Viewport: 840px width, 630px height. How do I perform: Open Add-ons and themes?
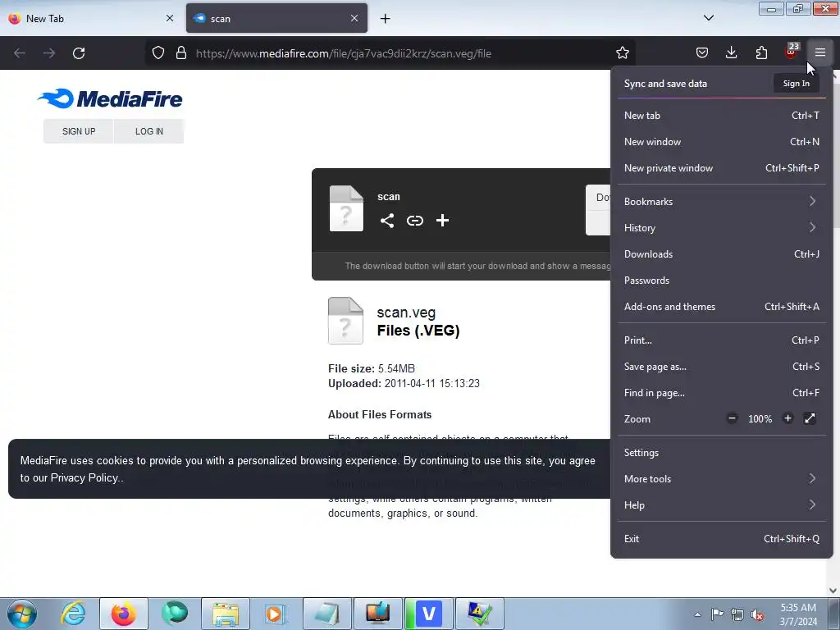[x=721, y=307]
